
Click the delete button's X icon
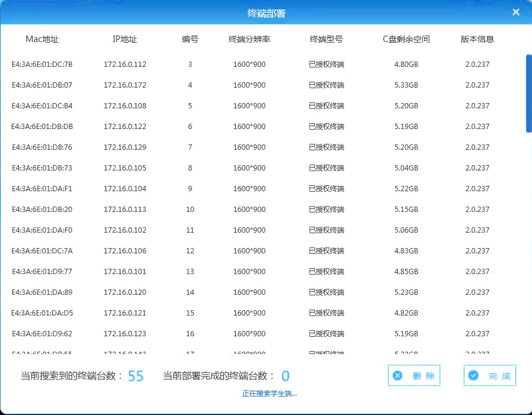pyautogui.click(x=398, y=375)
